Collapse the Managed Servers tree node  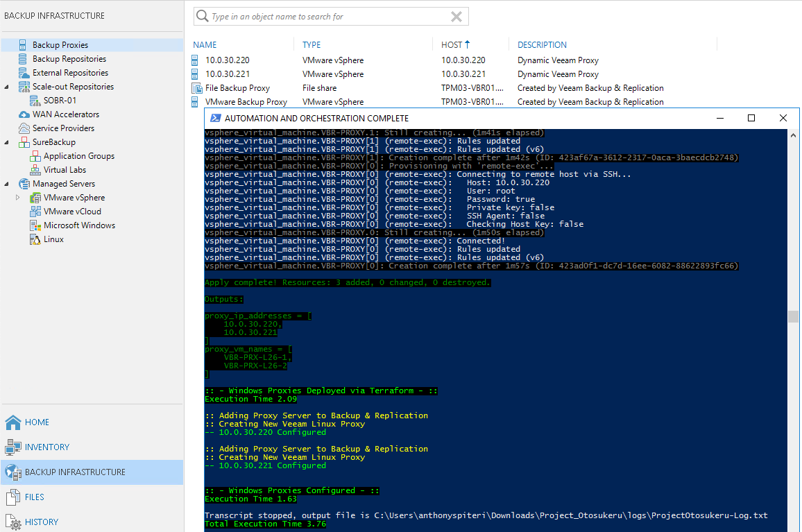pos(6,184)
